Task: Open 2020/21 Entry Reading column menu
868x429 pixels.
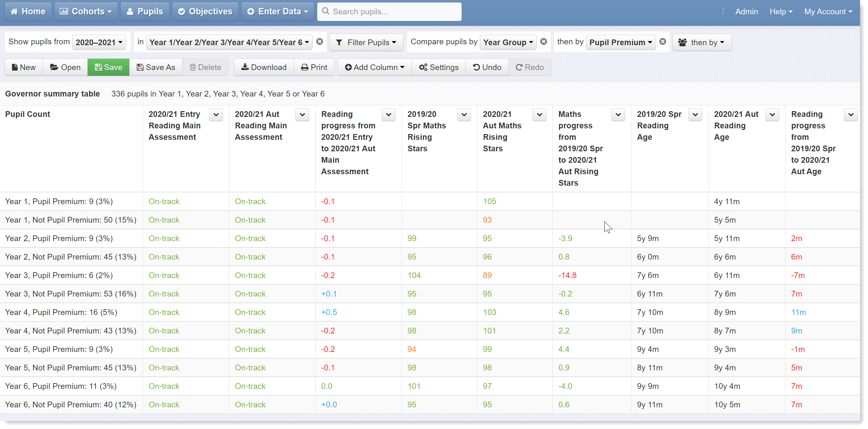Action: point(216,115)
